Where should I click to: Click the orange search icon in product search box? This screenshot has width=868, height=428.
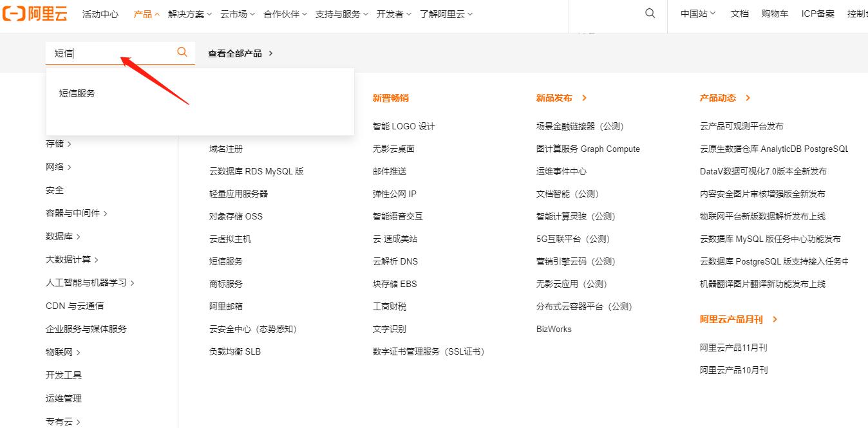[x=182, y=52]
